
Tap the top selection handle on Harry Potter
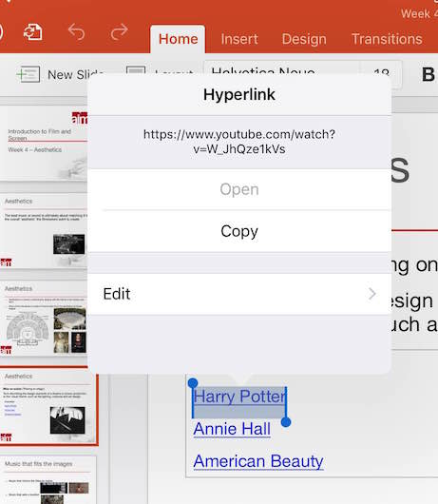(x=193, y=383)
